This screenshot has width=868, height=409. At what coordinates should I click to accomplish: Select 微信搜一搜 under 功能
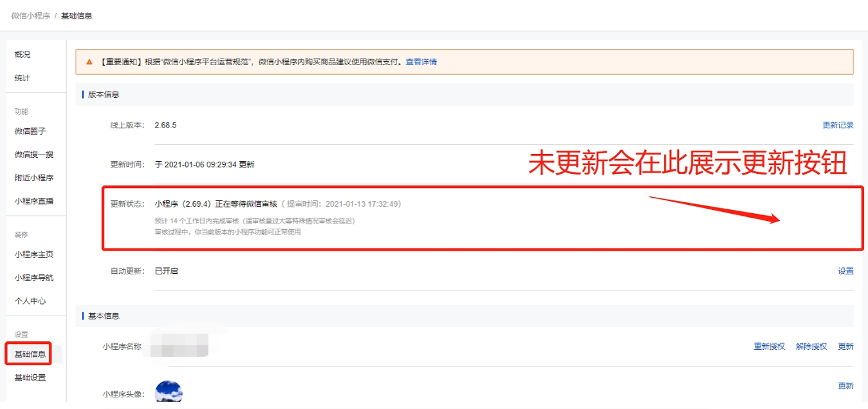(33, 154)
